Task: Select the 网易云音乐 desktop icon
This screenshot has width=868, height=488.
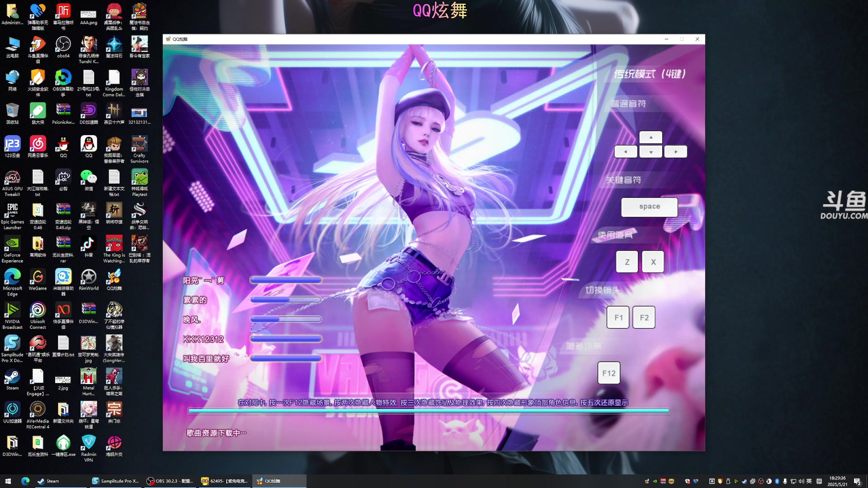Action: click(x=38, y=146)
